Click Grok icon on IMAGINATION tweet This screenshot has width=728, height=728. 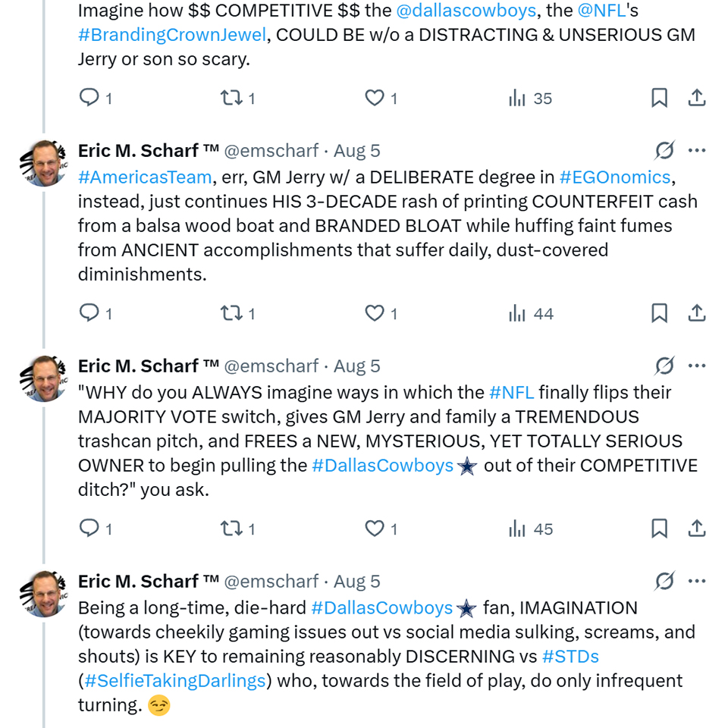point(664,582)
